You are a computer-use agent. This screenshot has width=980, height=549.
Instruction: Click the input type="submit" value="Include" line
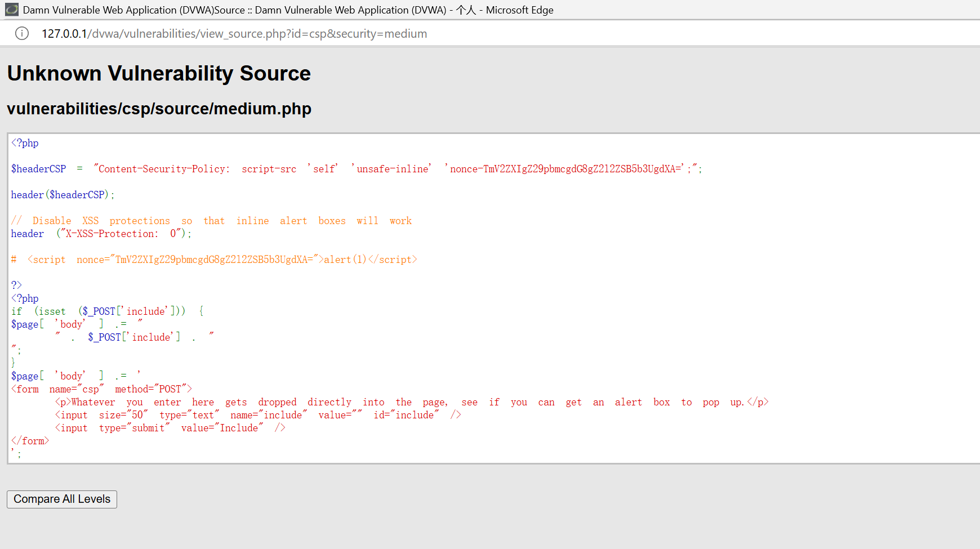(x=170, y=428)
